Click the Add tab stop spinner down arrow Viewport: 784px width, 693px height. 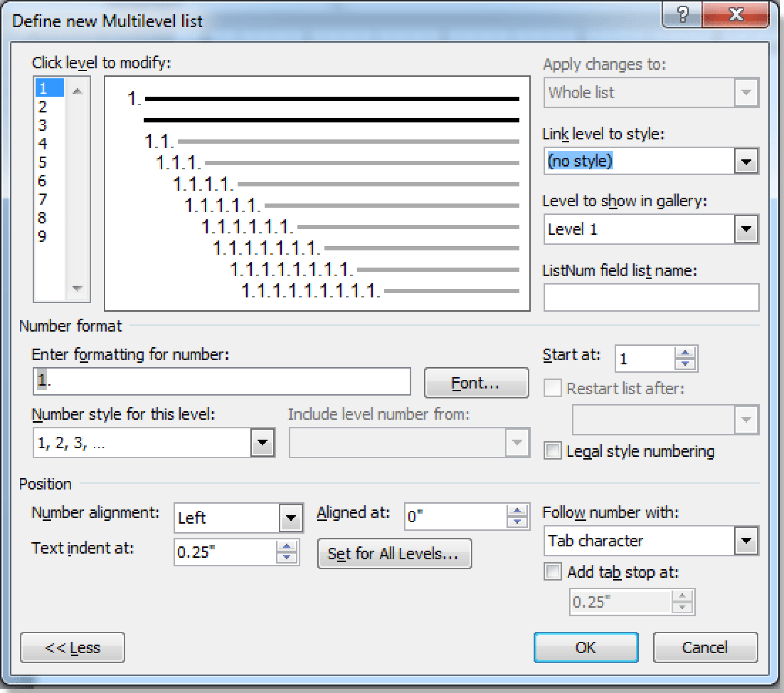682,608
